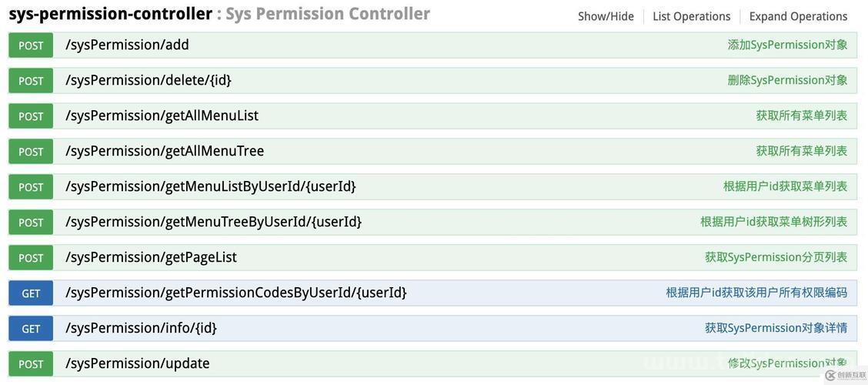Click GET badge for getPermissionCodesByUserId
Screen dimensions: 868x385
point(31,293)
